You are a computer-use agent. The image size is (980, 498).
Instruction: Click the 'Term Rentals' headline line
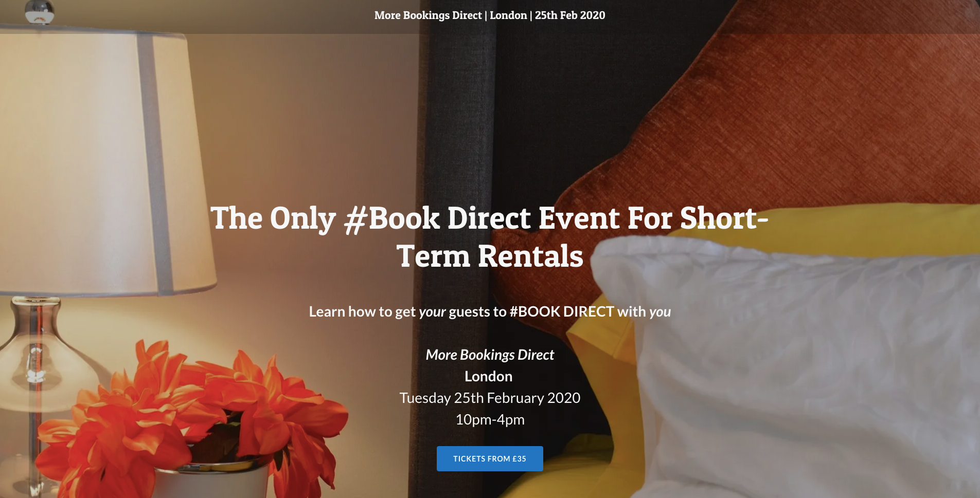(490, 256)
